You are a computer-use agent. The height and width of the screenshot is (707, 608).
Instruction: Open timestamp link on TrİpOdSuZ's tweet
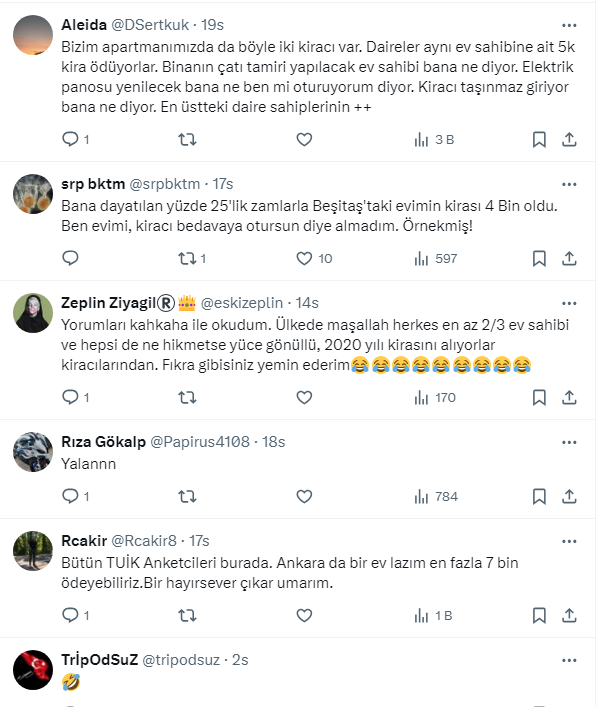click(x=239, y=659)
